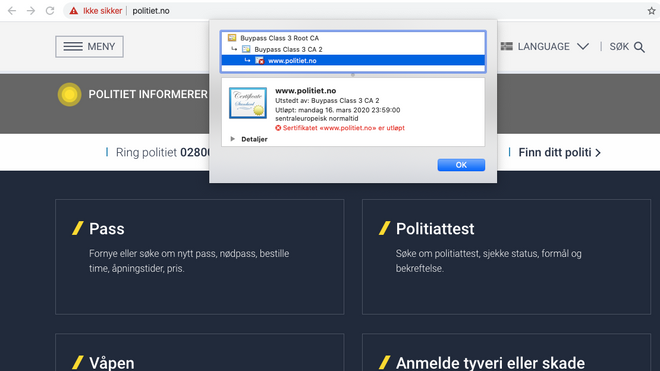660x371 pixels.
Task: Click the yellow circle 'Politiet informerer' icon
Action: (69, 94)
